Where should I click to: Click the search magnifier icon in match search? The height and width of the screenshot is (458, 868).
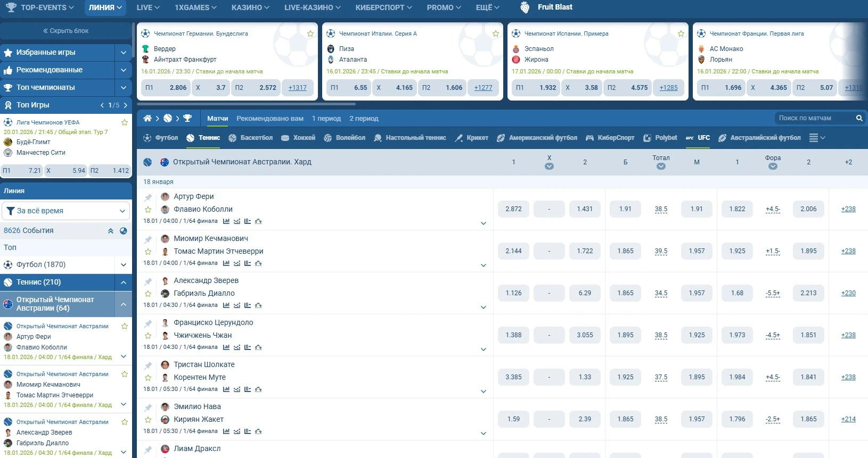(x=859, y=118)
